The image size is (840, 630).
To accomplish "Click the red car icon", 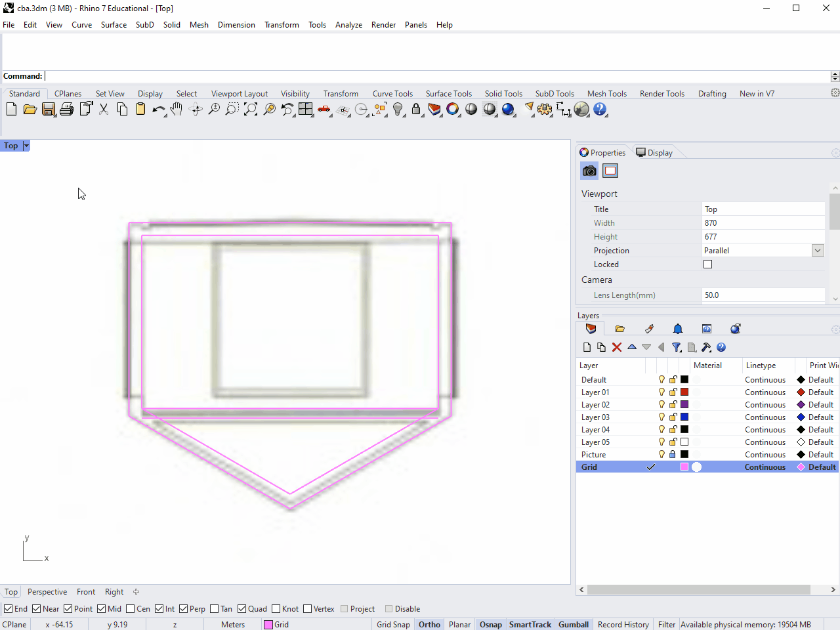I will coord(324,110).
